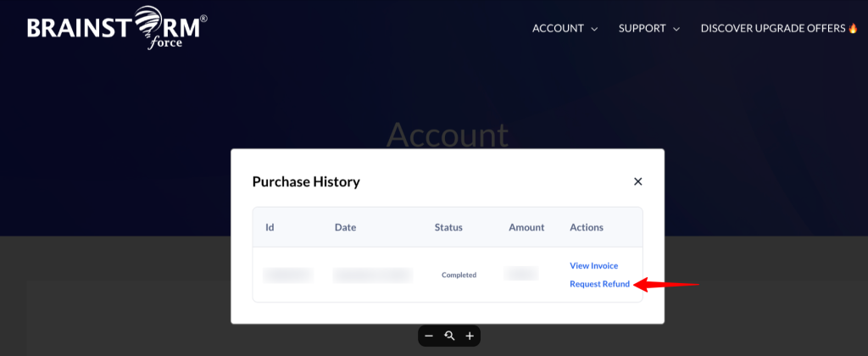Click the Id column header
Screen dimensions: 868x356
click(x=270, y=228)
